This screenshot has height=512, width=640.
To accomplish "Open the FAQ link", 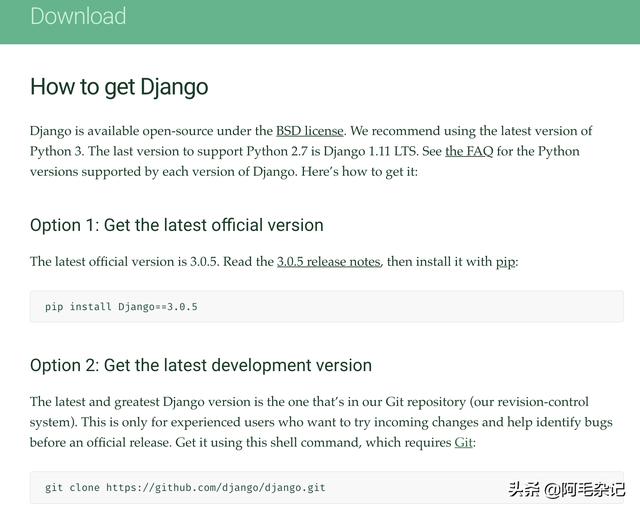I will (x=469, y=151).
